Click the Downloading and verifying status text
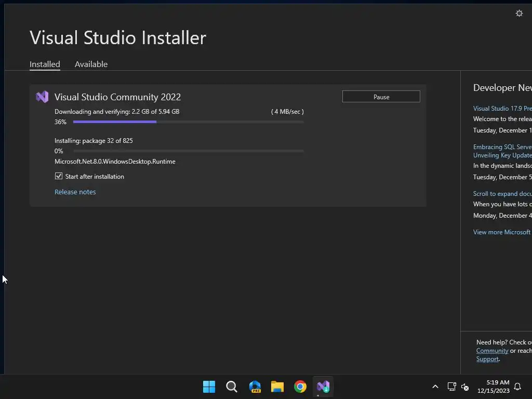Viewport: 532px width, 399px height. coord(117,112)
